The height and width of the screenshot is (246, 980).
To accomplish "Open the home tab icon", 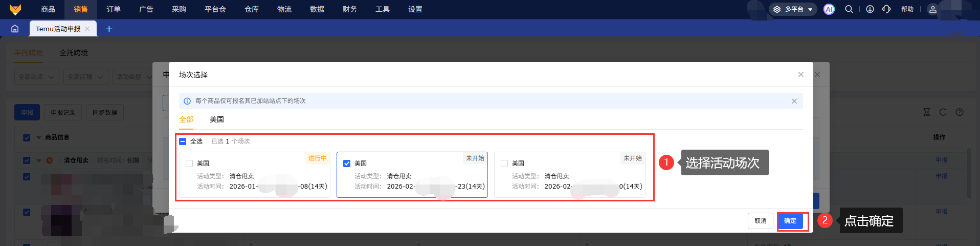I will click(x=15, y=29).
